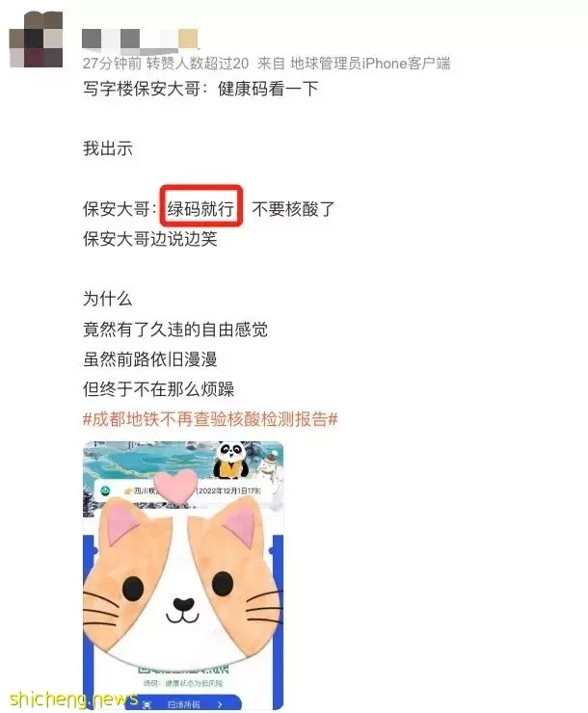Viewport: 588px width, 713px height.
Task: Click the red-boxed 绿码就行 text
Action: [201, 209]
